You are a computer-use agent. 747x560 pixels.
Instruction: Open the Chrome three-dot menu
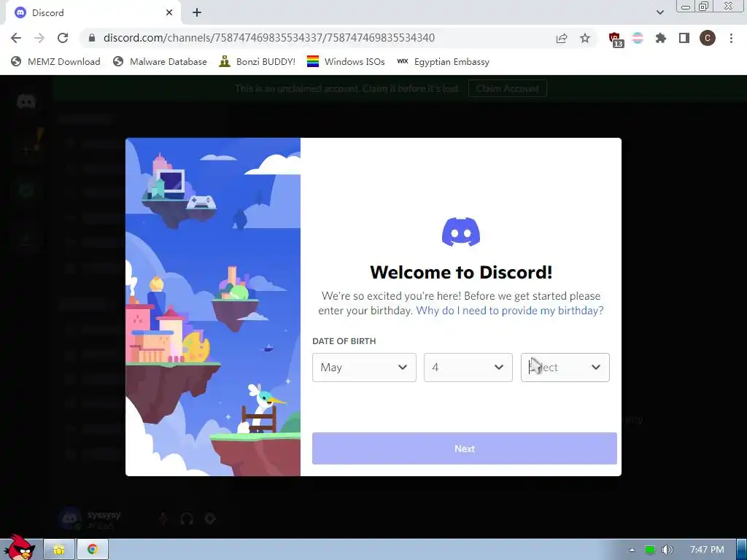[731, 38]
